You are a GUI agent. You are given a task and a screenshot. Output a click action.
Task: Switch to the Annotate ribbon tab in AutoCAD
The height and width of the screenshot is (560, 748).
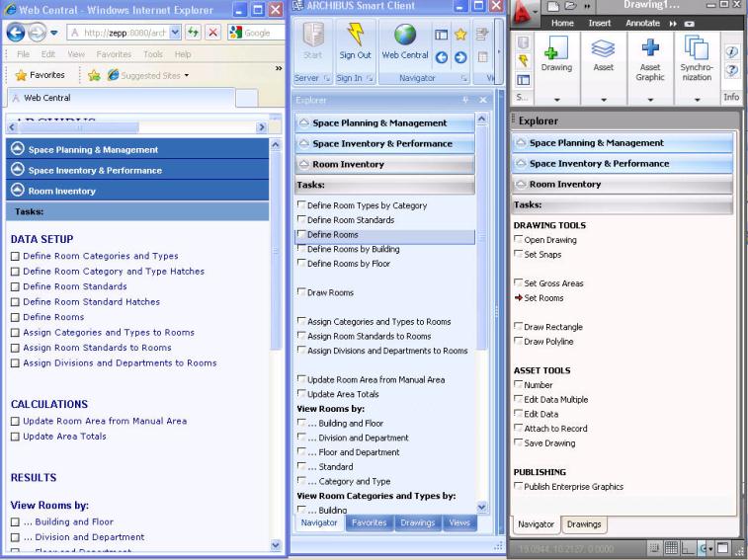642,23
